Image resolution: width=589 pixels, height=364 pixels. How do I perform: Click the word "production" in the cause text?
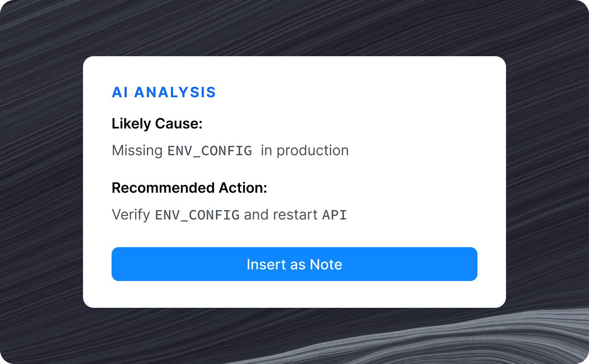pyautogui.click(x=312, y=150)
